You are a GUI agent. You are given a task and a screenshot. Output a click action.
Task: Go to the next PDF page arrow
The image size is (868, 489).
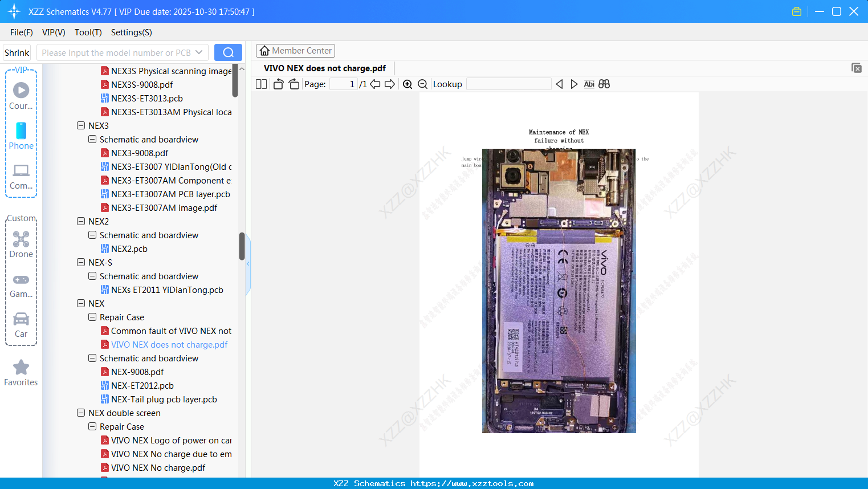pos(390,84)
